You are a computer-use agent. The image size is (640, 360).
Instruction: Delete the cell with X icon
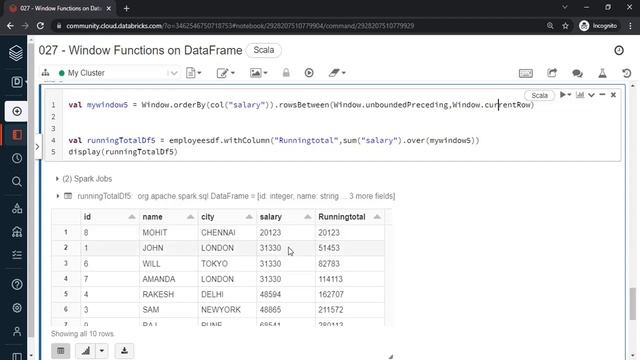(613, 95)
